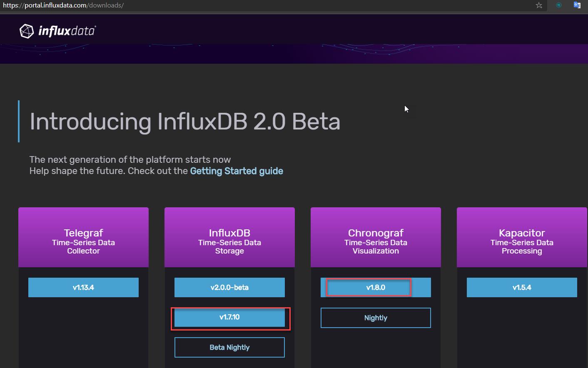Download Chronograf v1.8.0

(x=376, y=287)
